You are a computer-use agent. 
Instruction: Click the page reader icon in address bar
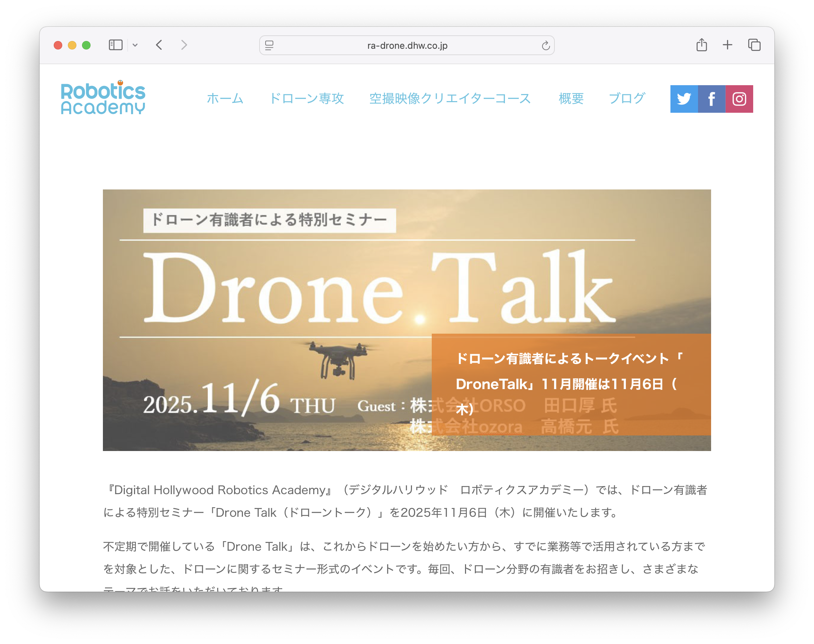(269, 46)
